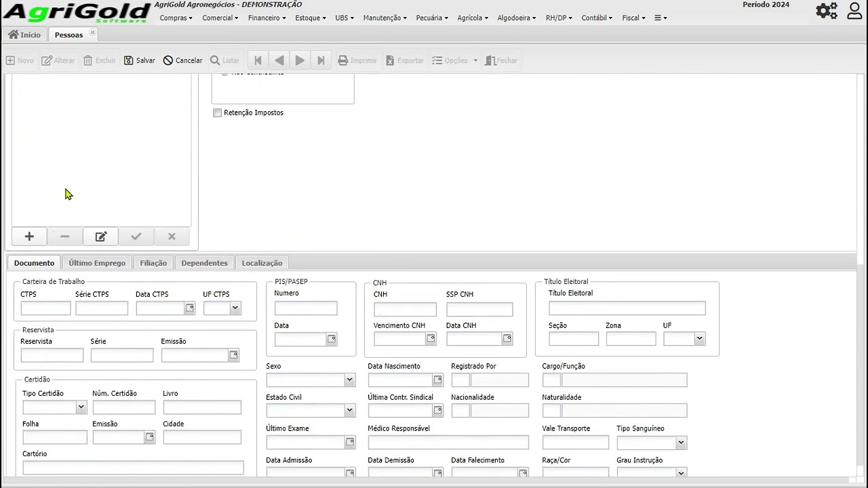Close the Pessoas tab
The image size is (868, 488).
point(93,33)
